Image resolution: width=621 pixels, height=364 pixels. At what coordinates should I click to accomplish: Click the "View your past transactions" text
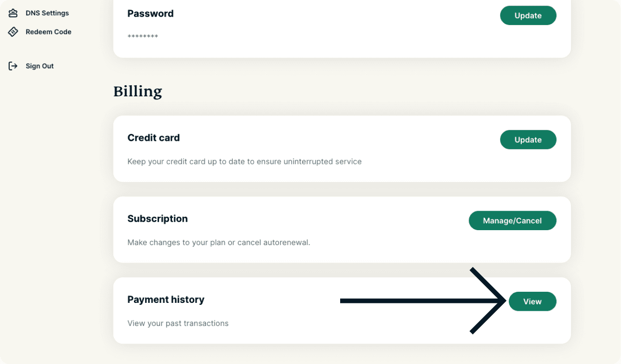(x=178, y=323)
